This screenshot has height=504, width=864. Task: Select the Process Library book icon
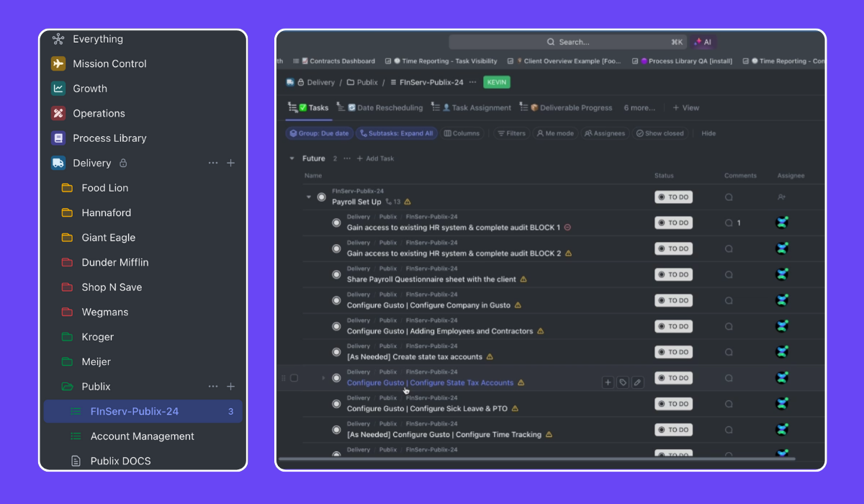[58, 138]
